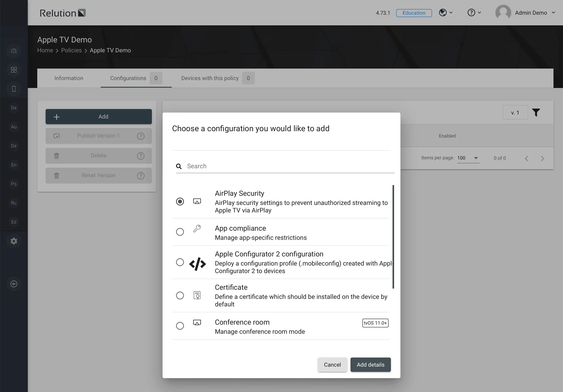The width and height of the screenshot is (563, 392).
Task: Open the dashboard speedometer icon in sidebar
Action: 14,51
